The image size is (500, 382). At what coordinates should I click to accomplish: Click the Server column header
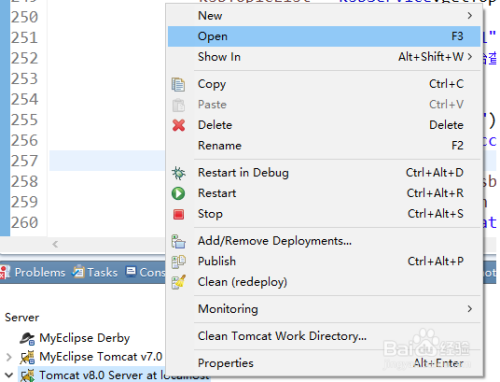click(22, 317)
